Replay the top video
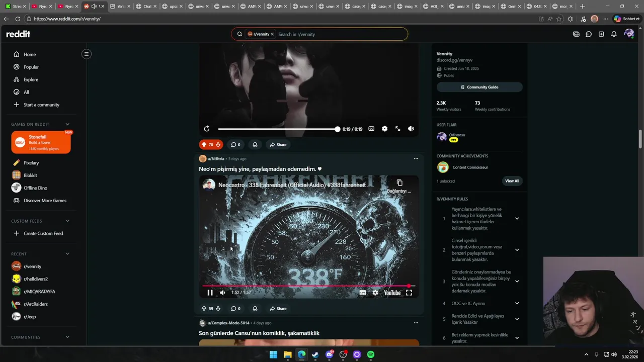This screenshot has width=644, height=362. pyautogui.click(x=207, y=129)
